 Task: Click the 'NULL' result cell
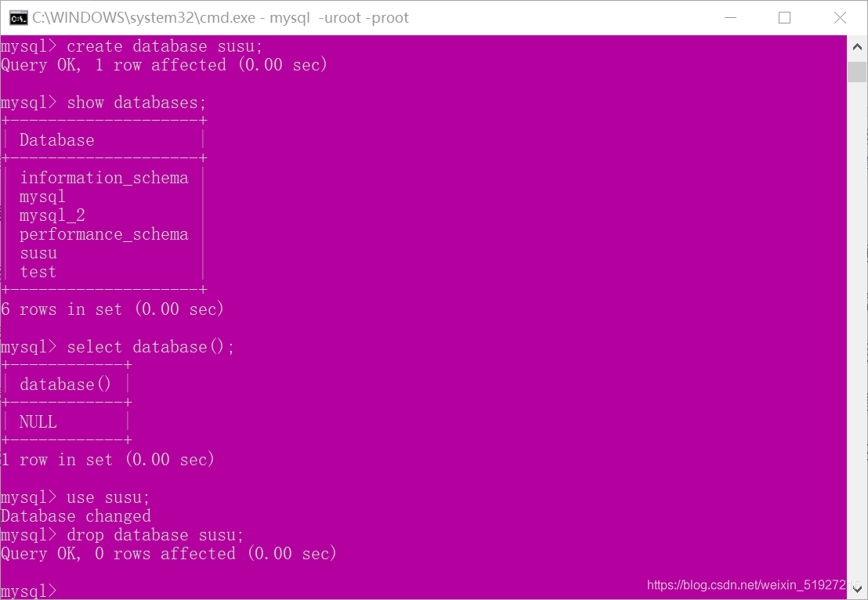38,421
